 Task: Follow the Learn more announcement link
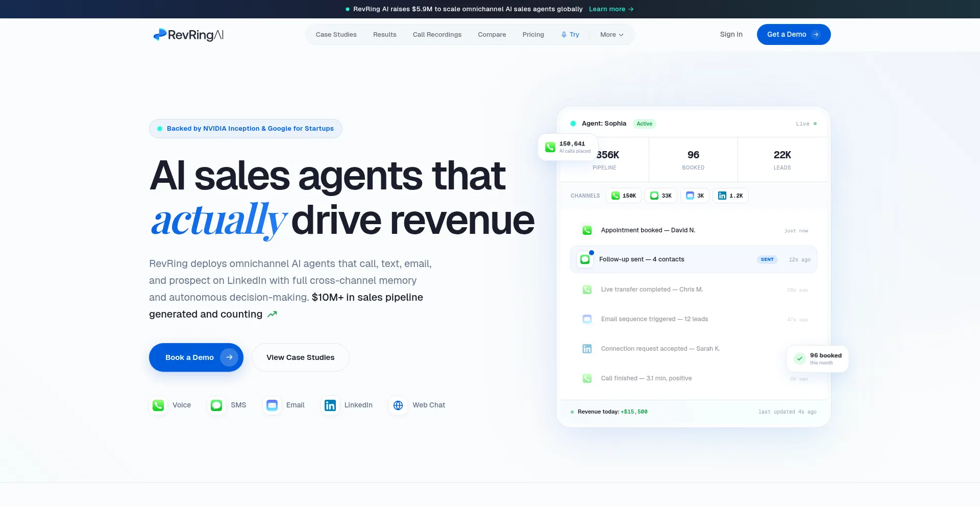[611, 9]
